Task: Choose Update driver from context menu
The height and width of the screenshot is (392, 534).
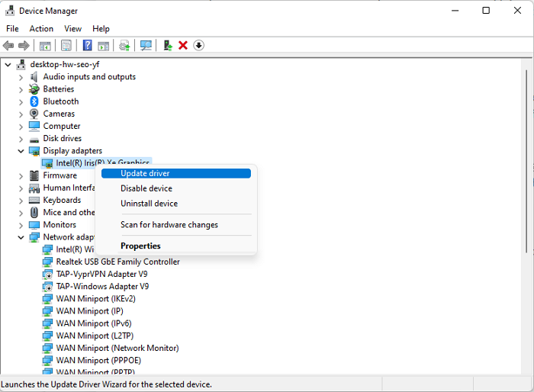Action: [x=145, y=173]
